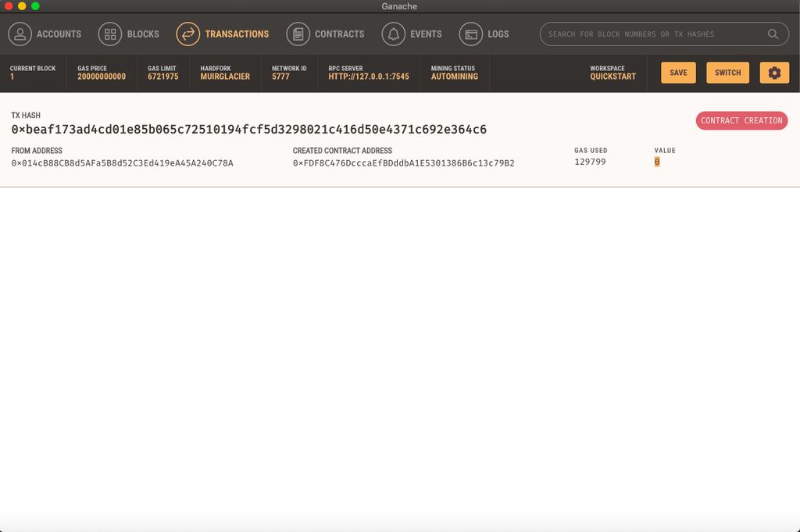Switch to the ACCOUNTS tab label
The width and height of the screenshot is (800, 532).
pos(59,34)
